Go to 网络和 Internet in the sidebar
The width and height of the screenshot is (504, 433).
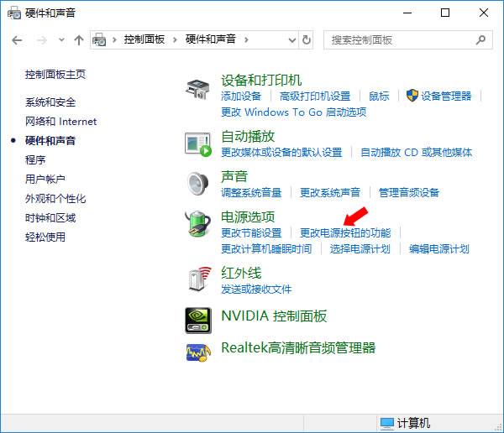click(60, 122)
